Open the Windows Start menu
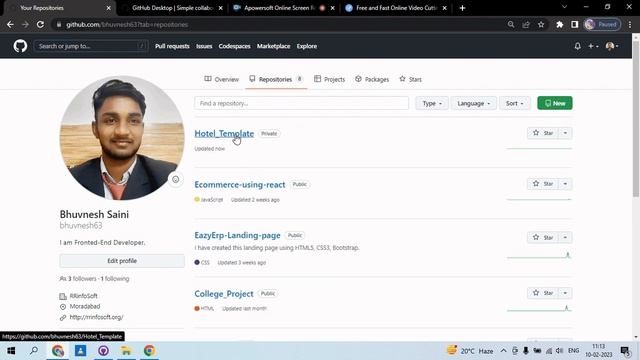Screen dimensions: 640x360 [x=11, y=351]
